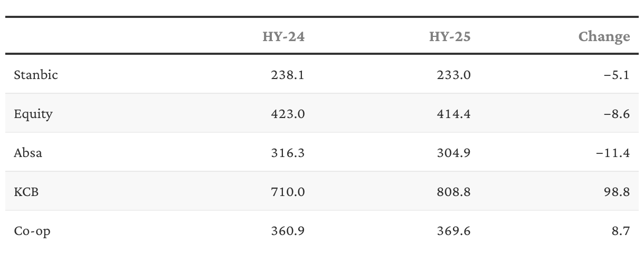Select the Stanbic row label
The height and width of the screenshot is (254, 644).
36,75
